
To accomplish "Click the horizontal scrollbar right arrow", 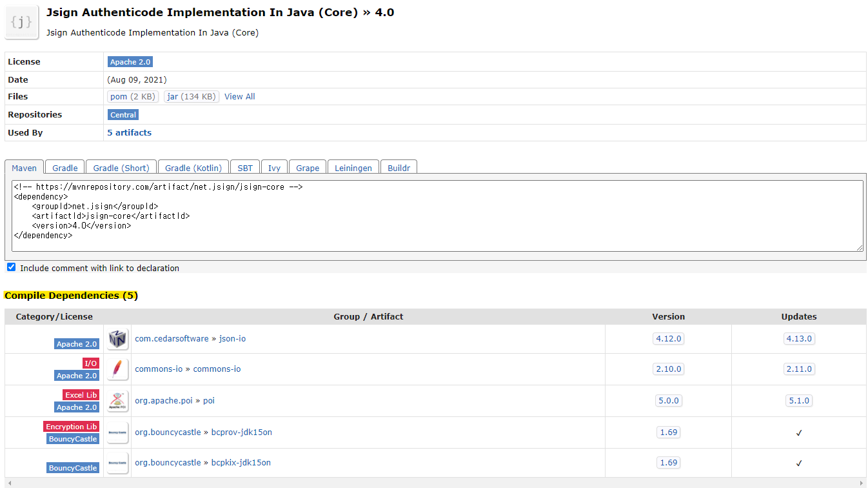I will 862,483.
